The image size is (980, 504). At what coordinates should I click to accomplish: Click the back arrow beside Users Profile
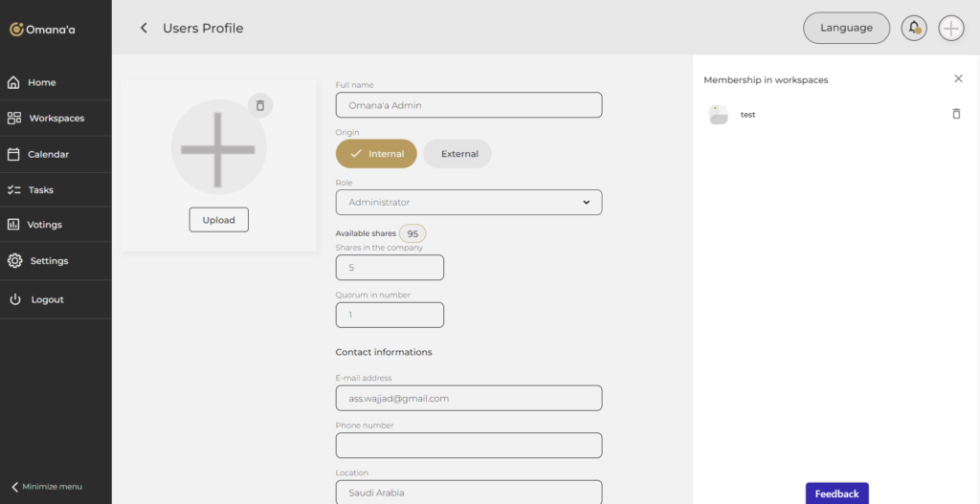tap(144, 29)
